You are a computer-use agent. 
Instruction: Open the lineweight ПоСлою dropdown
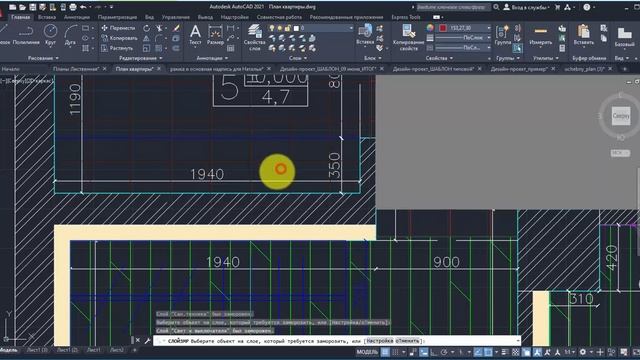click(488, 38)
